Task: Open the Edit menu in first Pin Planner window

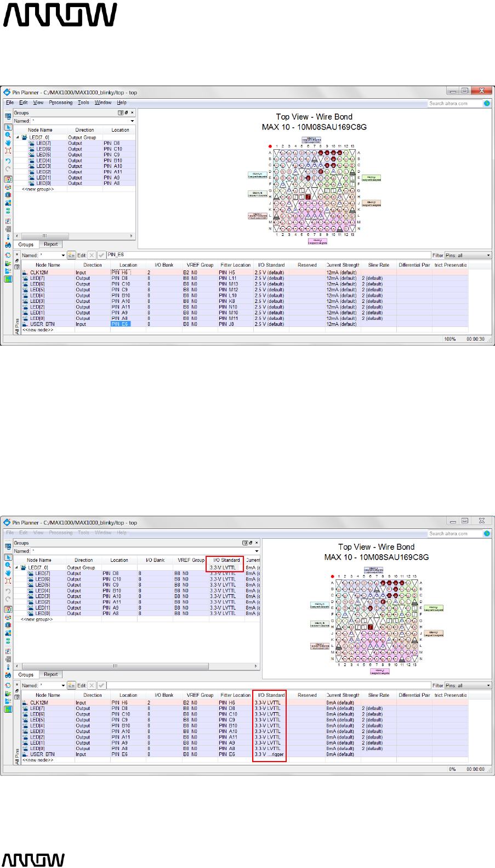Action: coord(23,103)
